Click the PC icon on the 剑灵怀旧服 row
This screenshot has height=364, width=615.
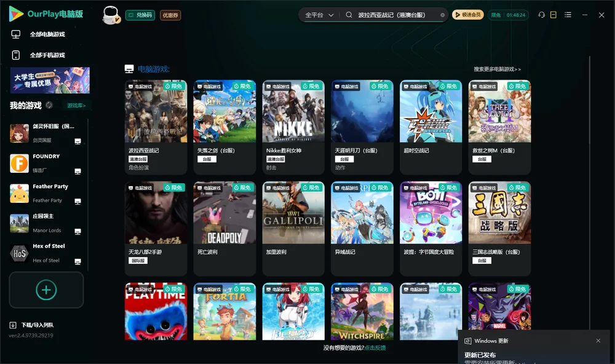(77, 141)
